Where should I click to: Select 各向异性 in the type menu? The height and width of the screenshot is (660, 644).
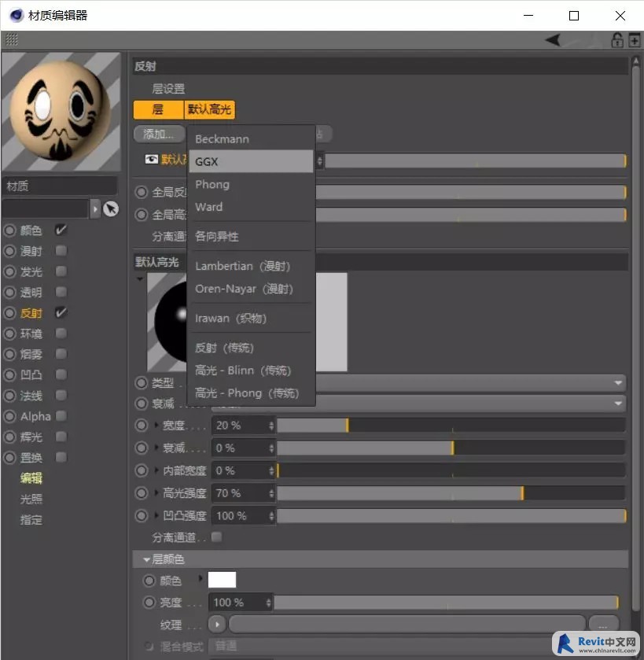click(x=251, y=236)
